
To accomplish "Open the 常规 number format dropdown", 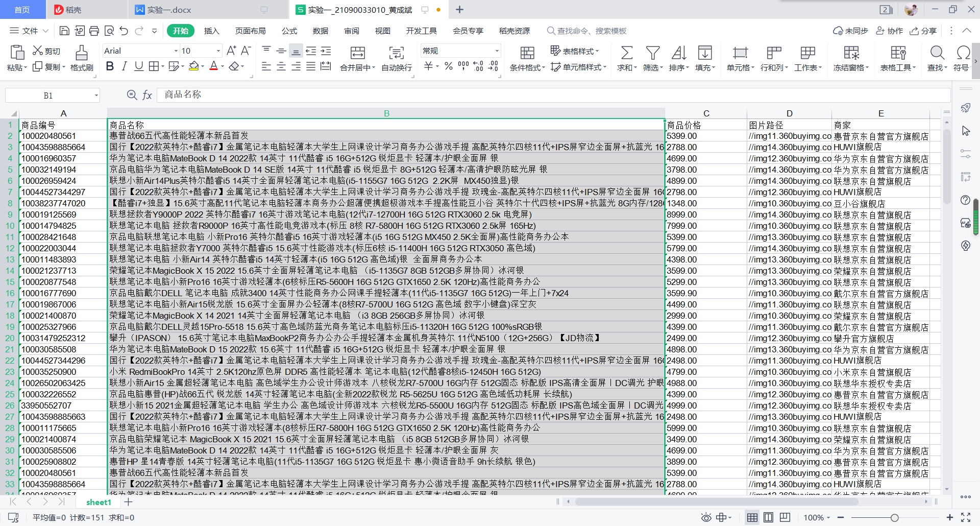I will 497,51.
